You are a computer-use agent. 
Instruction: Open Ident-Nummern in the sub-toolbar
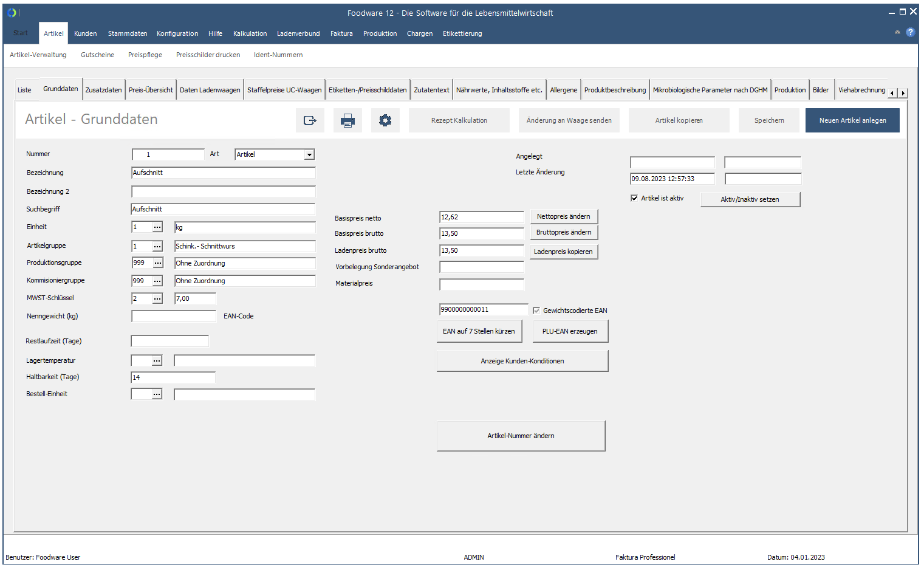click(278, 55)
